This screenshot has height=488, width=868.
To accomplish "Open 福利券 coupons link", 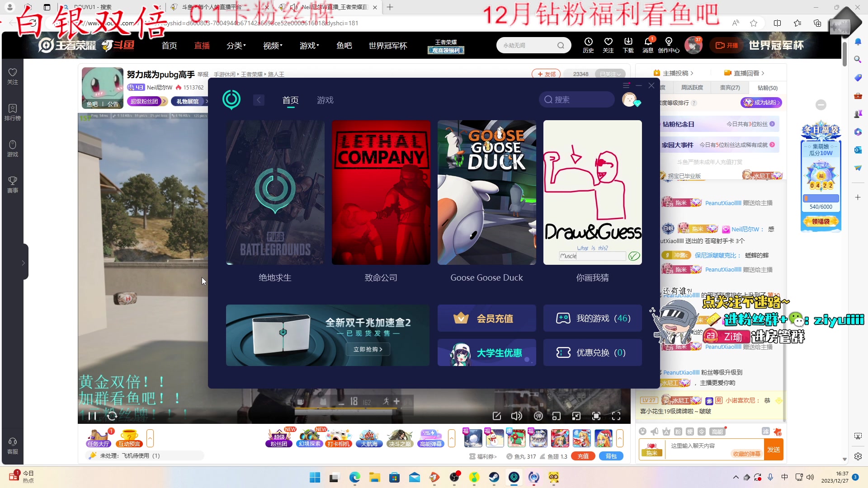I will 483,456.
